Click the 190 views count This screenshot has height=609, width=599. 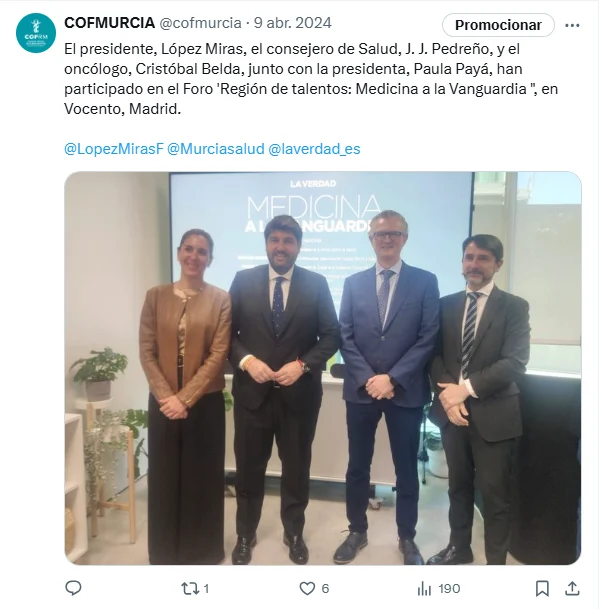click(x=449, y=589)
